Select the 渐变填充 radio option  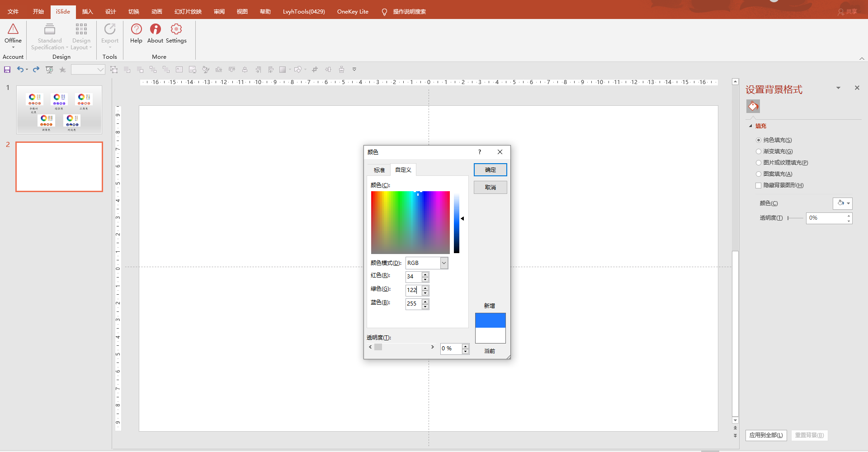[x=759, y=151]
